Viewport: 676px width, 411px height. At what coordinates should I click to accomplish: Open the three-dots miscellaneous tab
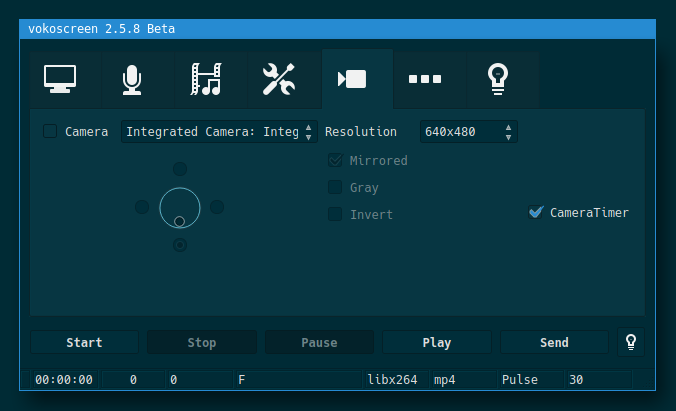coord(425,79)
